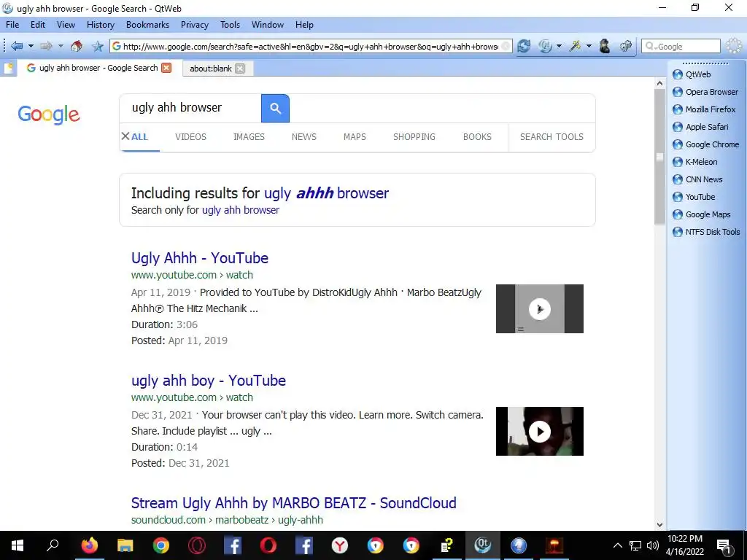Open the red Opera icon on taskbar
Viewport: 747px width, 560px height.
tap(268, 545)
